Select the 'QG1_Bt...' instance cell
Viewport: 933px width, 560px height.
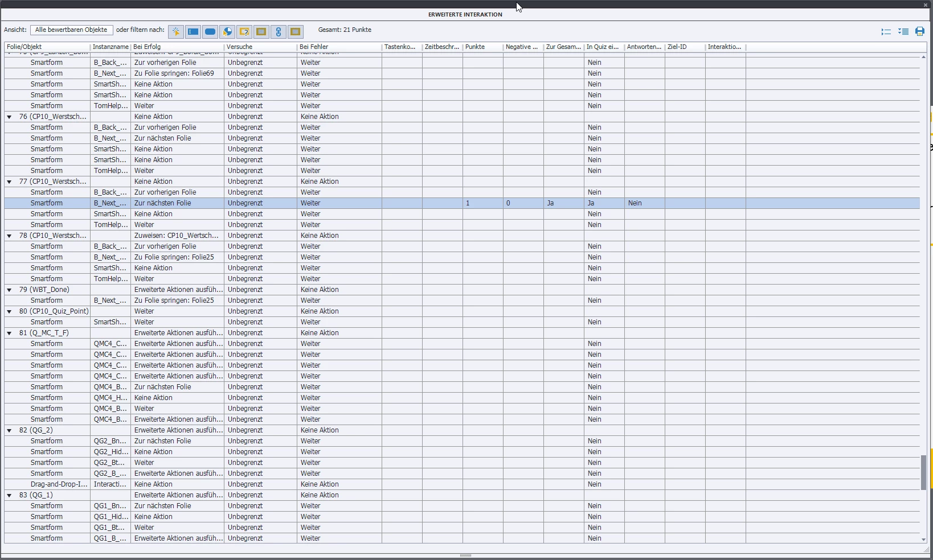tap(111, 528)
